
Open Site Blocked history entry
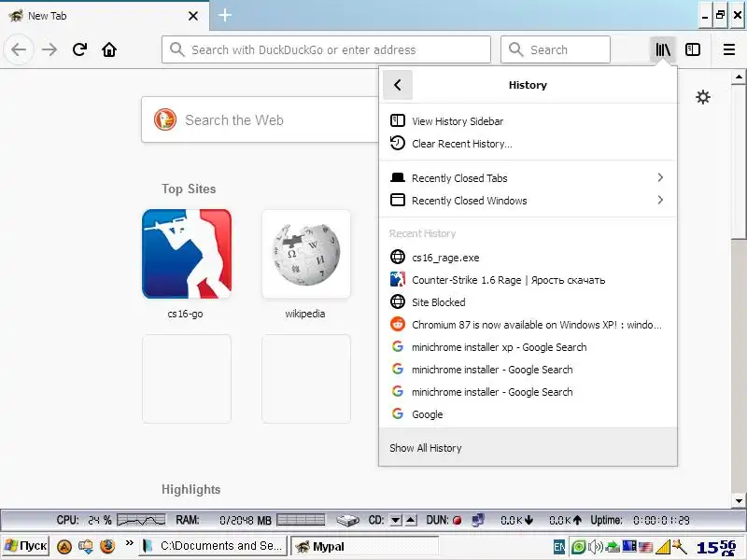tap(528, 301)
